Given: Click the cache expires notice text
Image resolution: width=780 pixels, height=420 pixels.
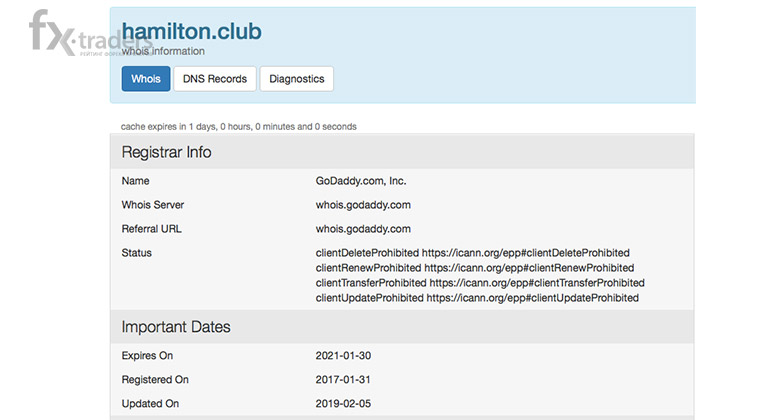Looking at the screenshot, I should click(x=239, y=126).
